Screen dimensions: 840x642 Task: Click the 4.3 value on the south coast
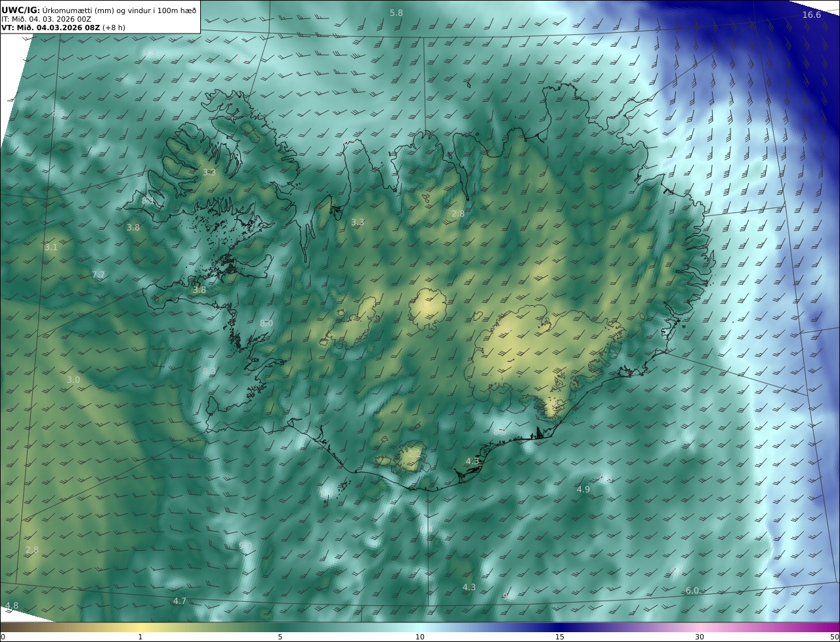click(472, 461)
